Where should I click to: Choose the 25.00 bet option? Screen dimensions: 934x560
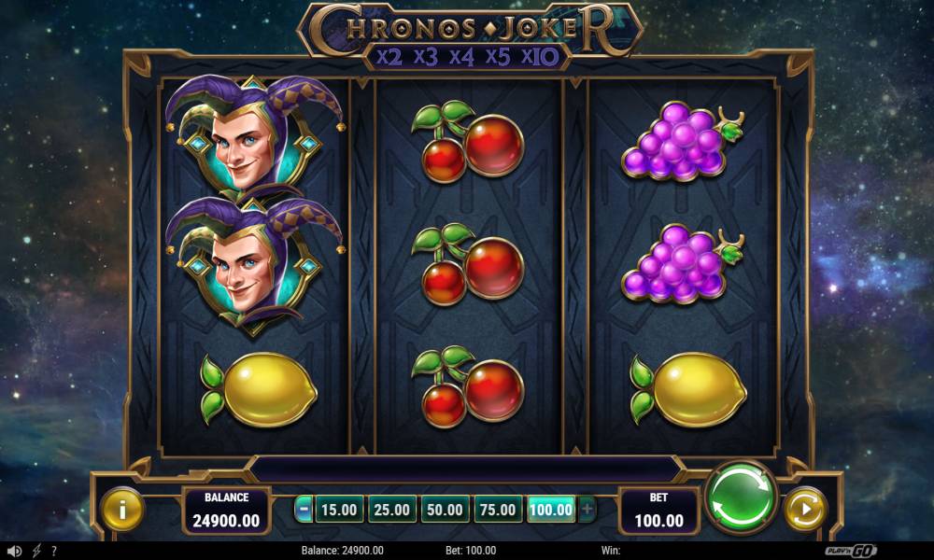click(392, 510)
